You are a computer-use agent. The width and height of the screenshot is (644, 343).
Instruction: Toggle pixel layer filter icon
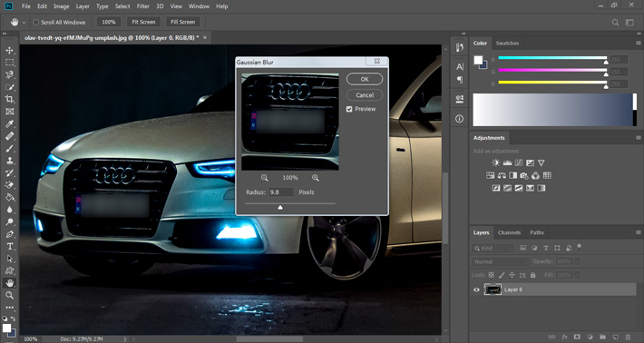(x=522, y=248)
